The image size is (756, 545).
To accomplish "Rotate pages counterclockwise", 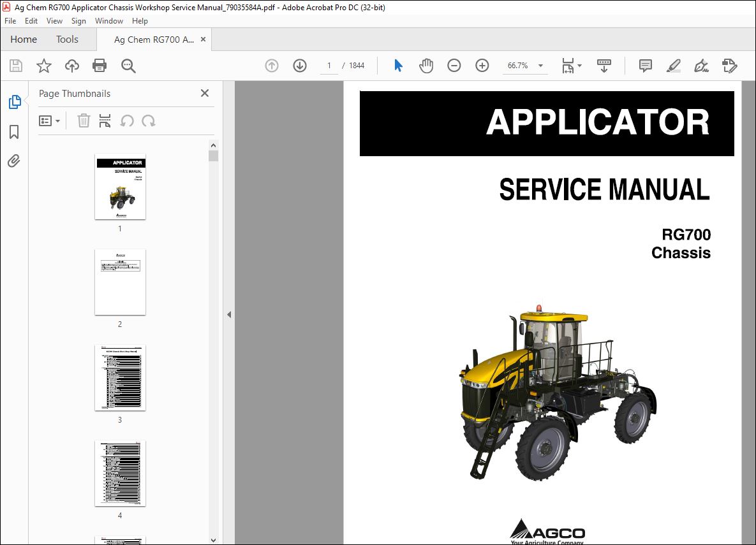I will click(x=127, y=121).
